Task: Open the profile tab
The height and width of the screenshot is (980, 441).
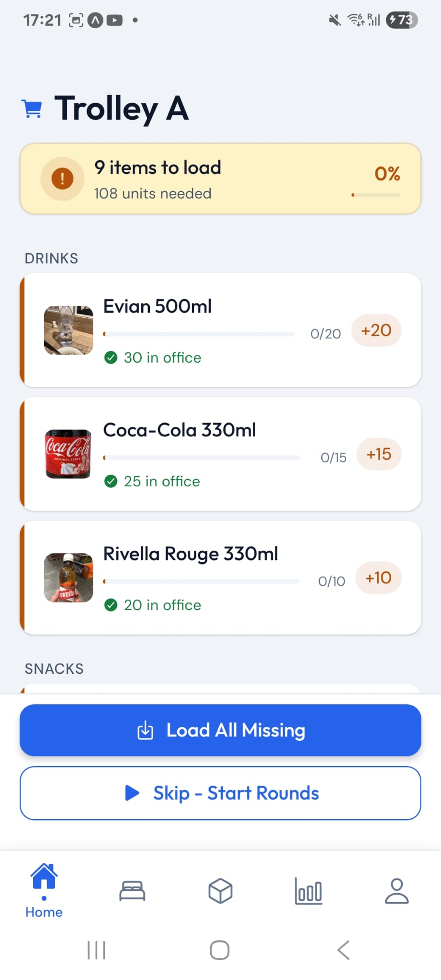Action: pyautogui.click(x=397, y=891)
